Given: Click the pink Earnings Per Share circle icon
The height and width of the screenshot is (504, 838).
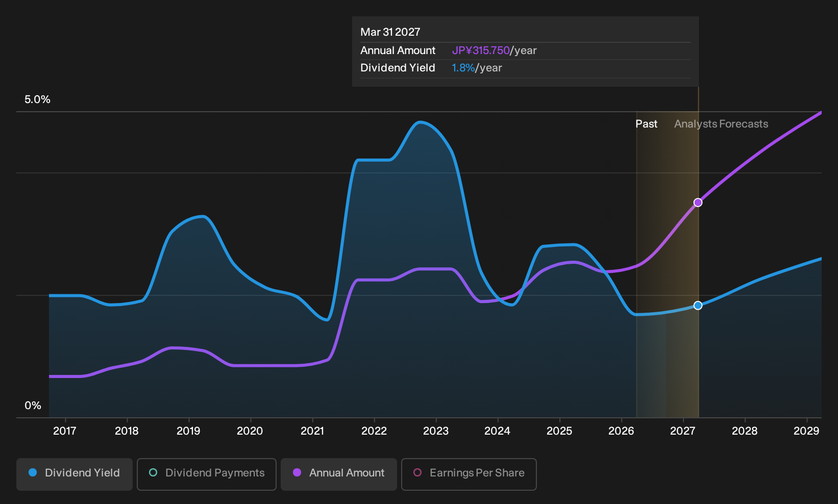Looking at the screenshot, I should click(417, 472).
